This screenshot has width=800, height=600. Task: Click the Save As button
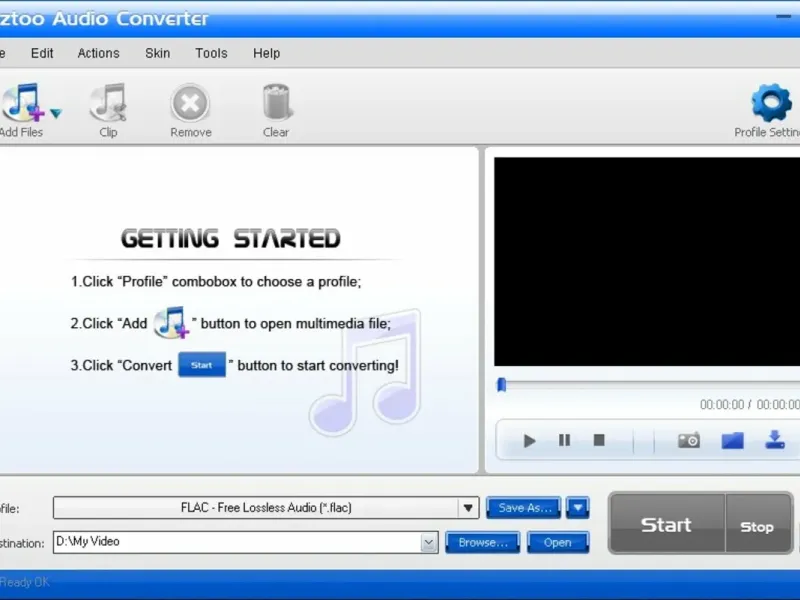pyautogui.click(x=524, y=508)
